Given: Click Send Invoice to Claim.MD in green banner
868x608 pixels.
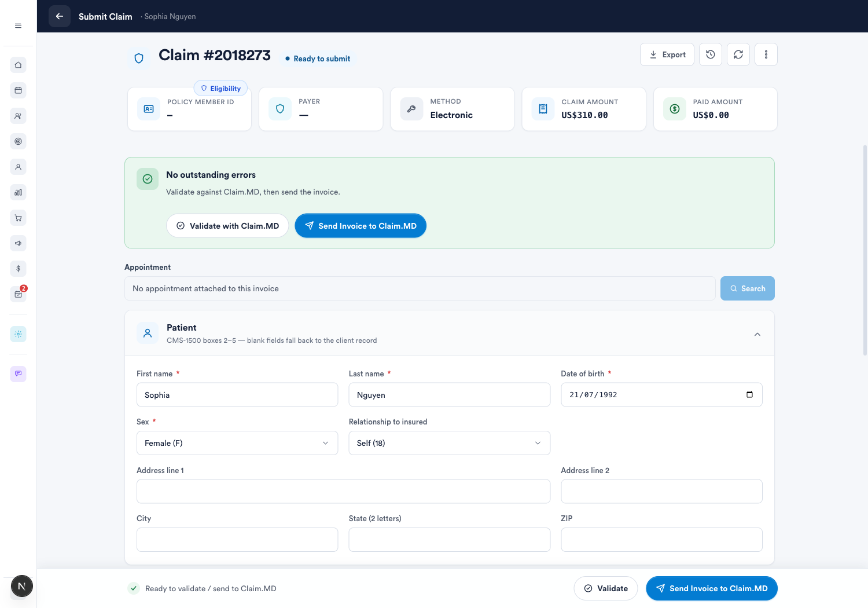Looking at the screenshot, I should point(361,226).
